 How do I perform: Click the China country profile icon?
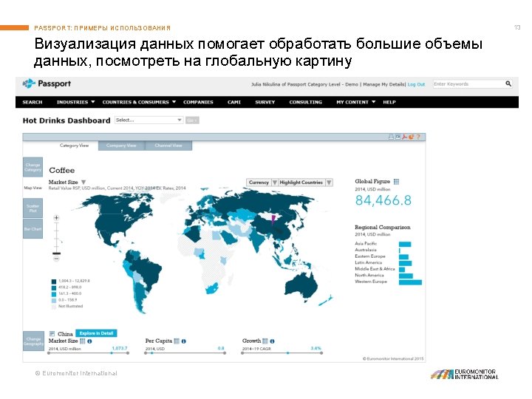[x=52, y=334]
